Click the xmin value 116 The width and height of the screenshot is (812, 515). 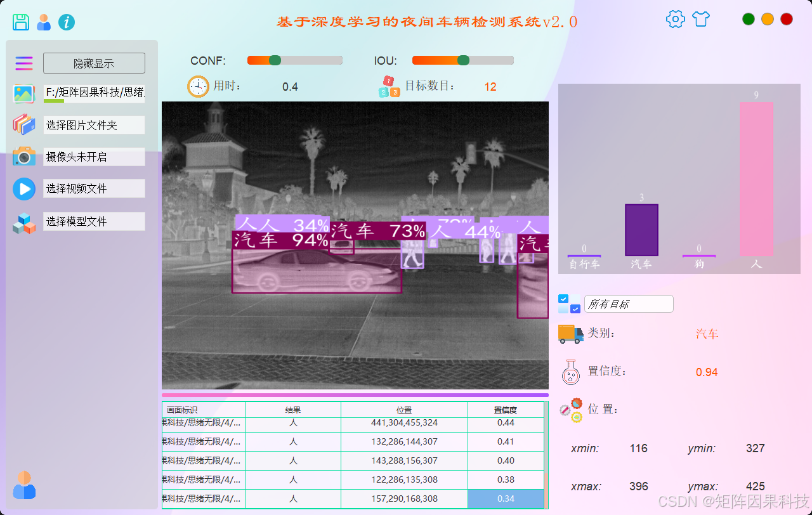[x=638, y=448]
